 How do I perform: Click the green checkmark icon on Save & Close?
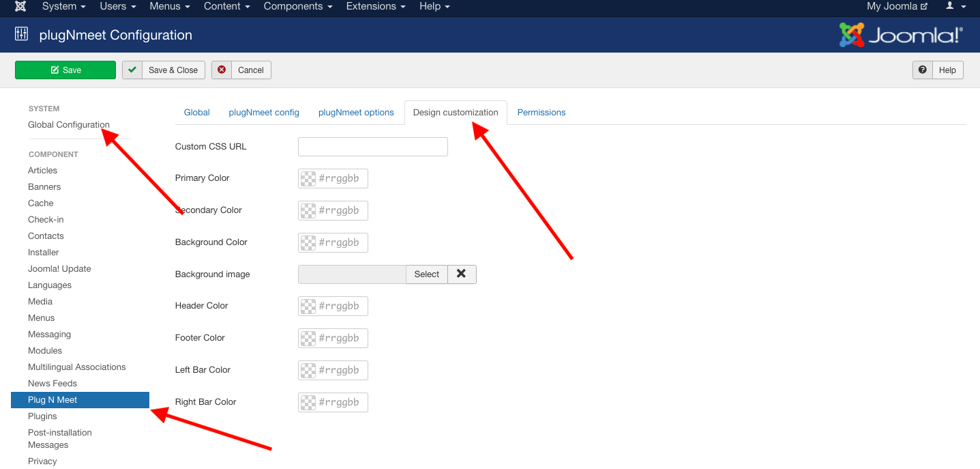[x=131, y=70]
